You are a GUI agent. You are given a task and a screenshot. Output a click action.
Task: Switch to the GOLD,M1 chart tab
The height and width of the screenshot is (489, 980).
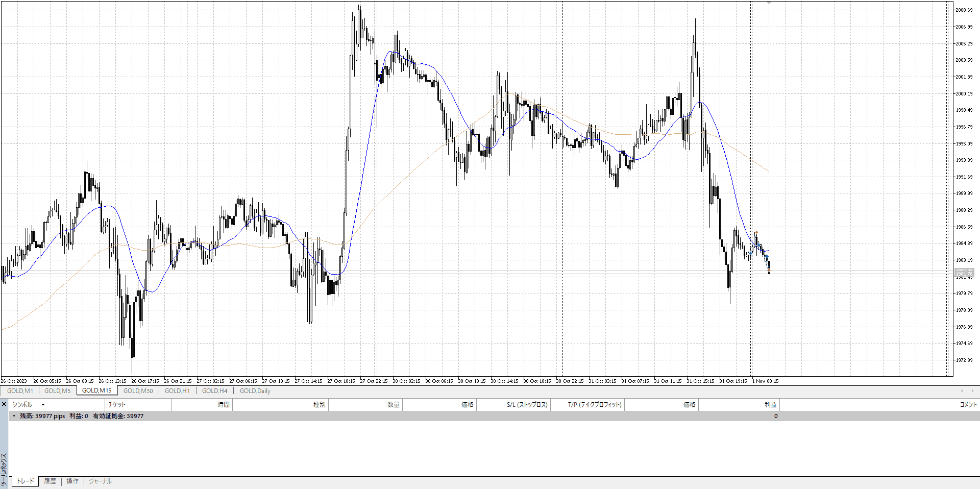tap(20, 391)
